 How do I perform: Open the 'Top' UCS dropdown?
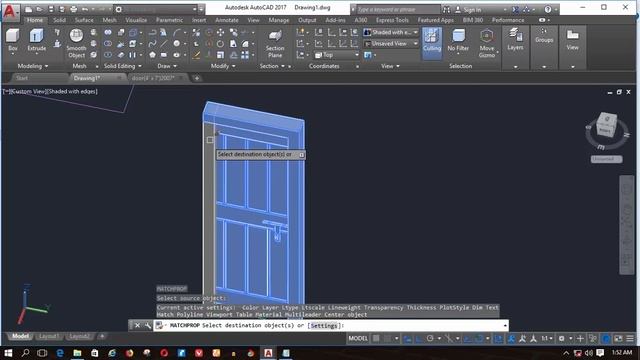(337, 55)
